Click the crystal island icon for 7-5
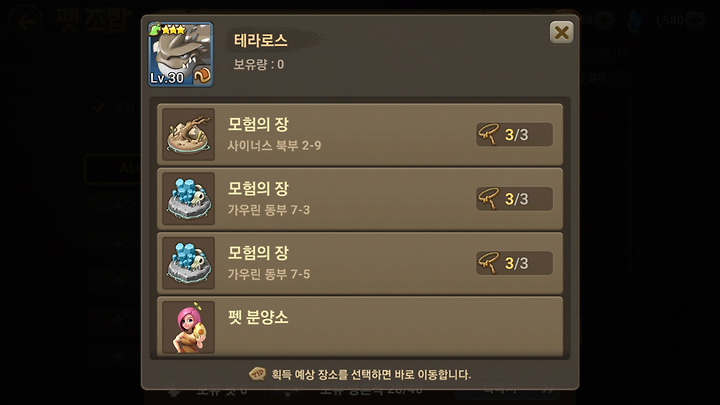Screen dimensions: 720x405 coord(189,263)
